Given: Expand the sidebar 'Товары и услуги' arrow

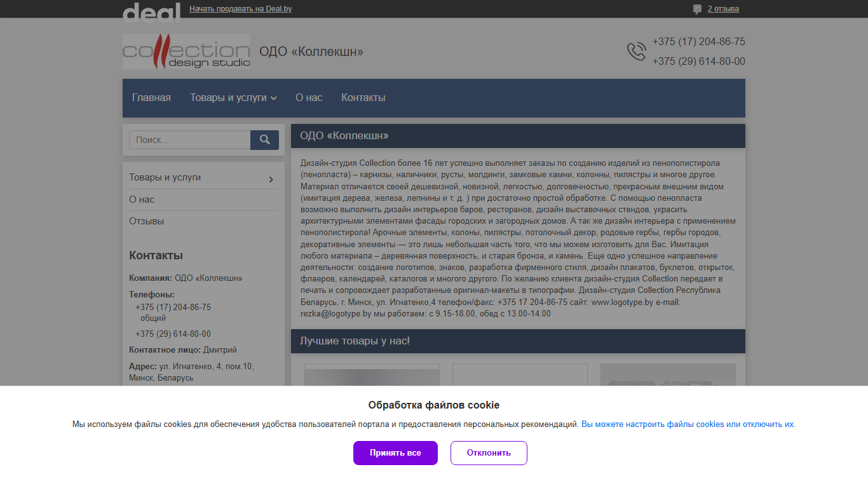Looking at the screenshot, I should [x=271, y=179].
